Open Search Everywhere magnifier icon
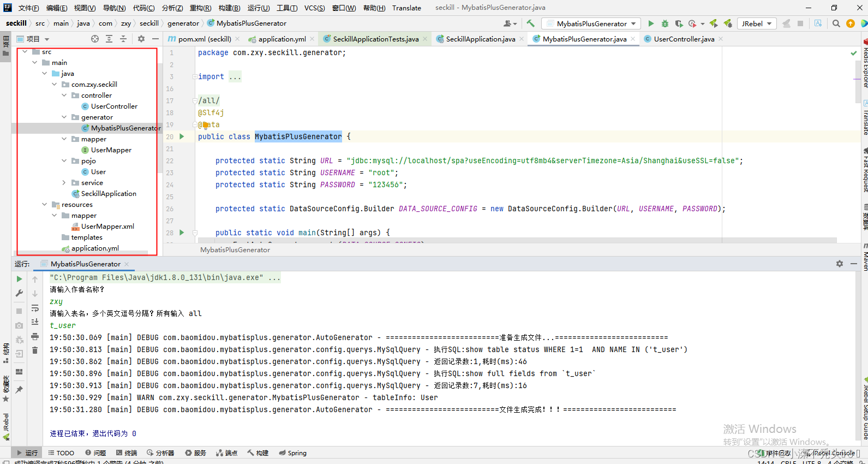The width and height of the screenshot is (868, 464). point(836,23)
